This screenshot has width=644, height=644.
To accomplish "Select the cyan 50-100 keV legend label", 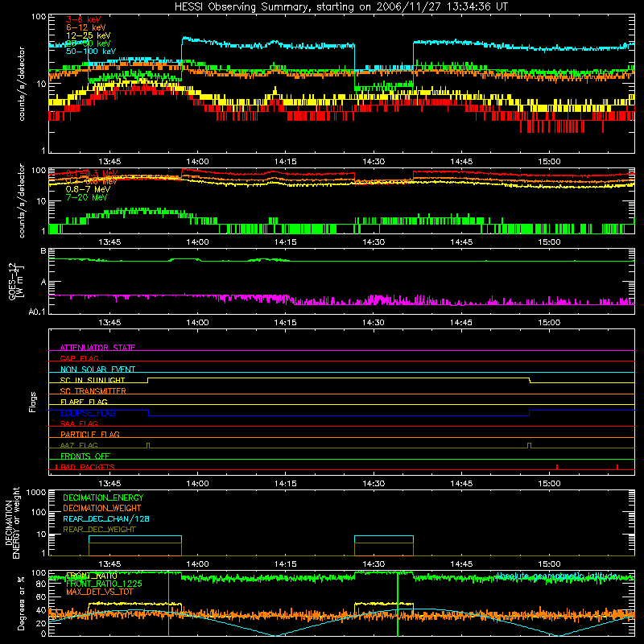I will pyautogui.click(x=91, y=52).
